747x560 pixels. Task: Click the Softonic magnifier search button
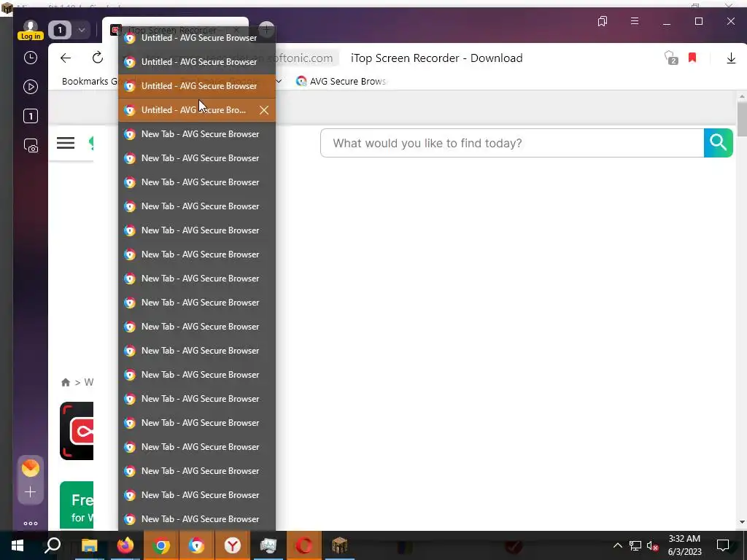pyautogui.click(x=718, y=142)
